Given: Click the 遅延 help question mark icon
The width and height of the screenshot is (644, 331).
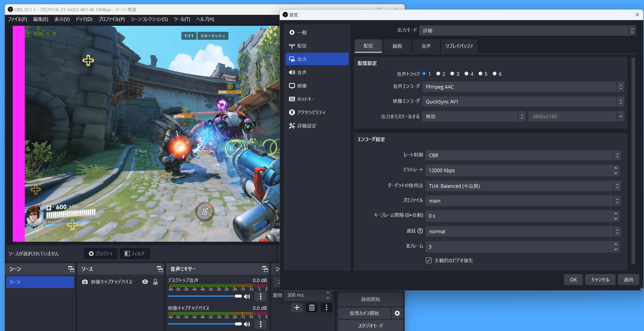Looking at the screenshot, I should pos(420,231).
